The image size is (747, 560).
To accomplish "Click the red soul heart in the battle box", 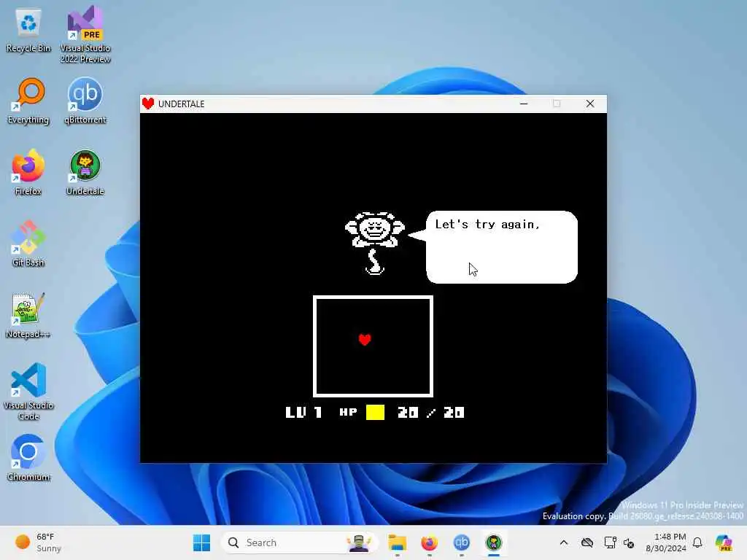I will click(x=365, y=340).
